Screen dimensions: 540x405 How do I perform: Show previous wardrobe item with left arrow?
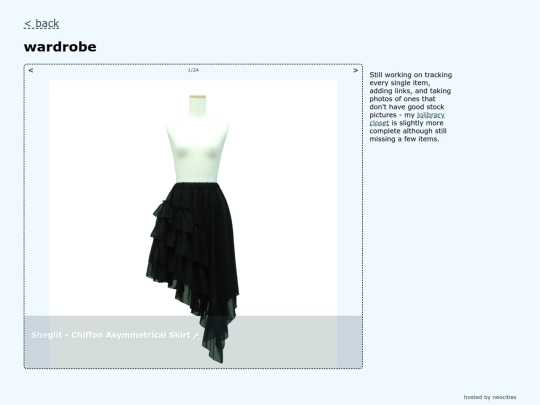31,71
